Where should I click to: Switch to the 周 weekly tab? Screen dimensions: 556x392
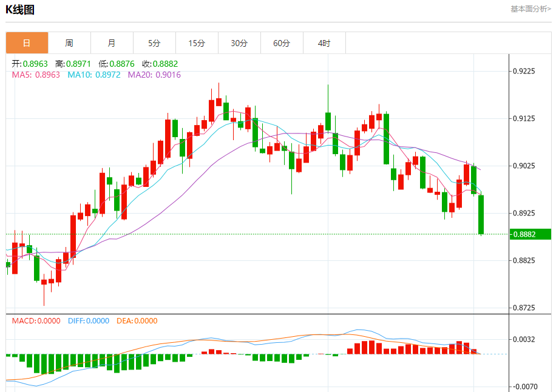(x=69, y=43)
